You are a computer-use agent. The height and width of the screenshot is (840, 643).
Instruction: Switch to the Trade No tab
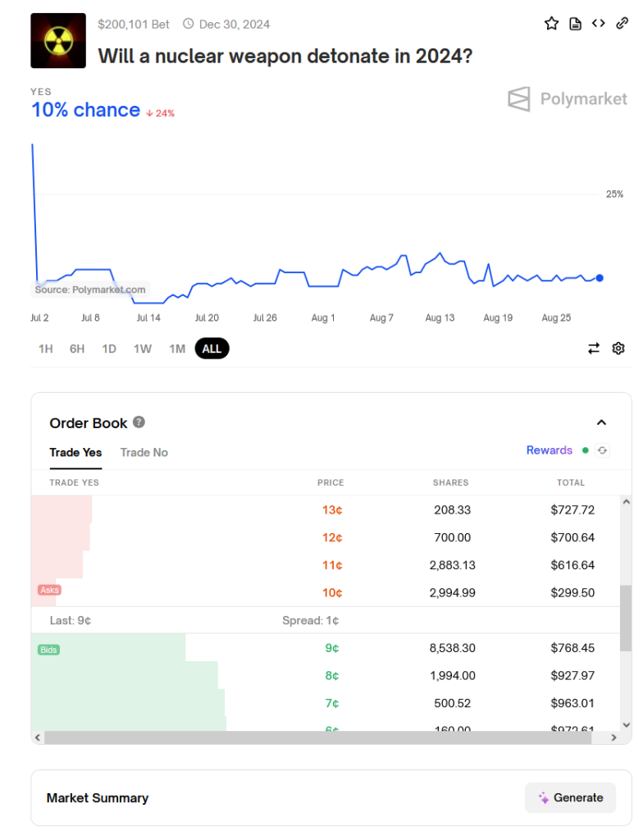click(144, 452)
